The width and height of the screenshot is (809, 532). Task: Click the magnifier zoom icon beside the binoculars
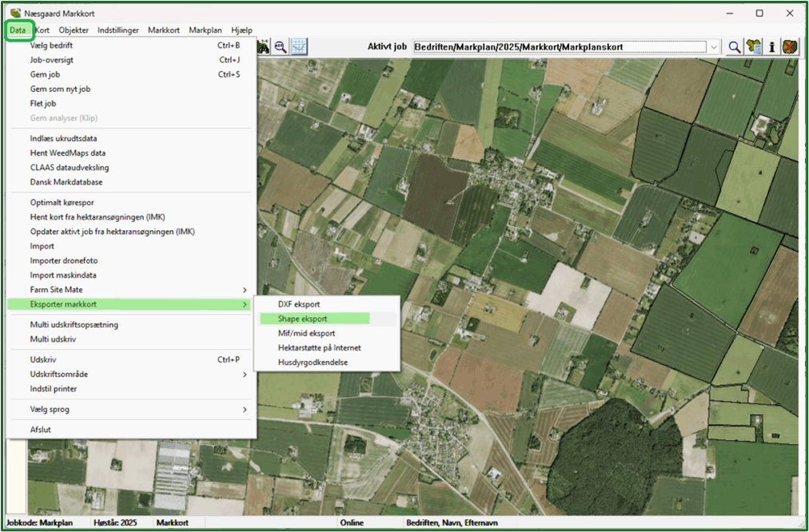pyautogui.click(x=281, y=47)
